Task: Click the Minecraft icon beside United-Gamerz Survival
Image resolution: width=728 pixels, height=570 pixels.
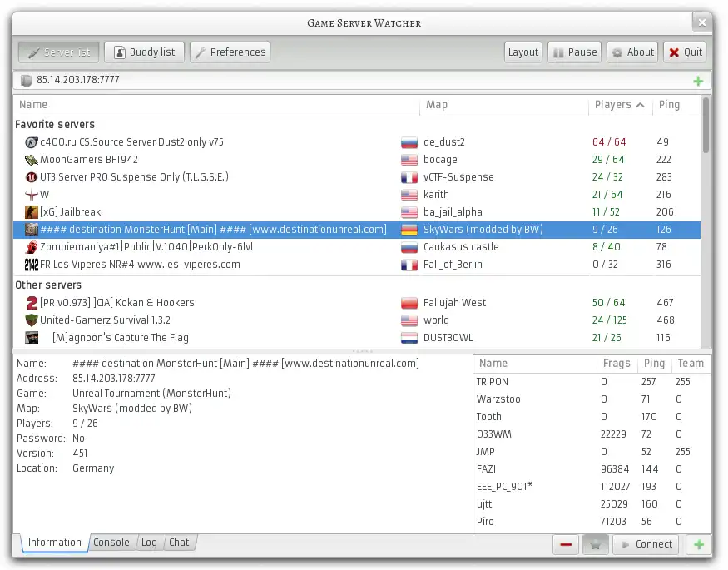Action: [31, 320]
